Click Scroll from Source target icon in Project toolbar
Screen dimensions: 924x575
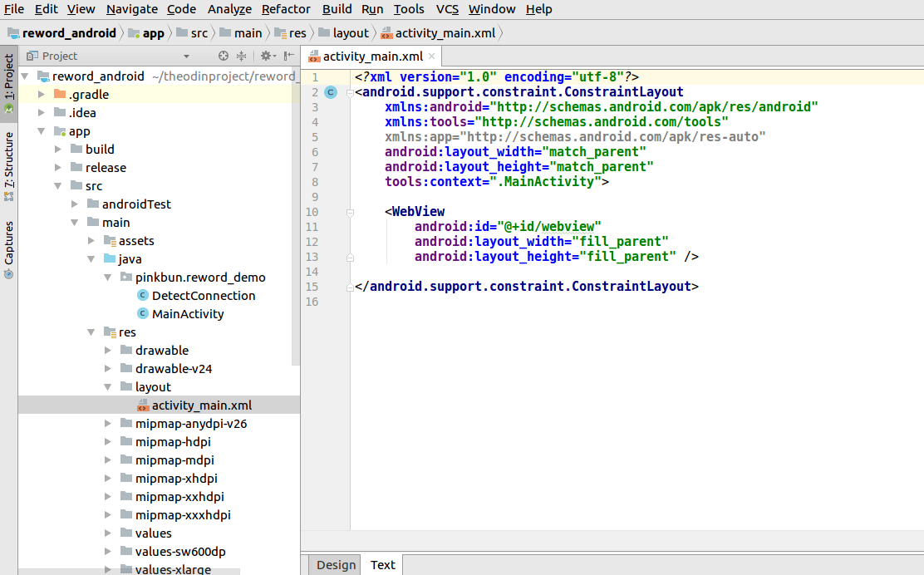pyautogui.click(x=223, y=56)
